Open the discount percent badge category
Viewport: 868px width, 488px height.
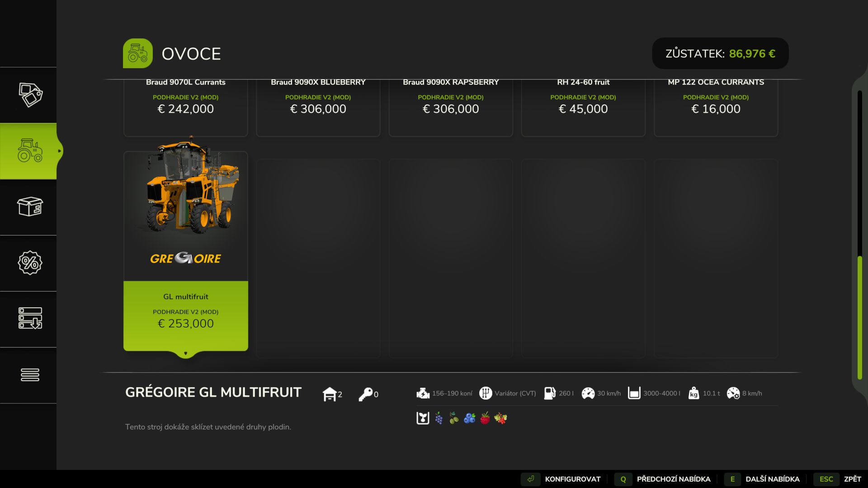30,263
